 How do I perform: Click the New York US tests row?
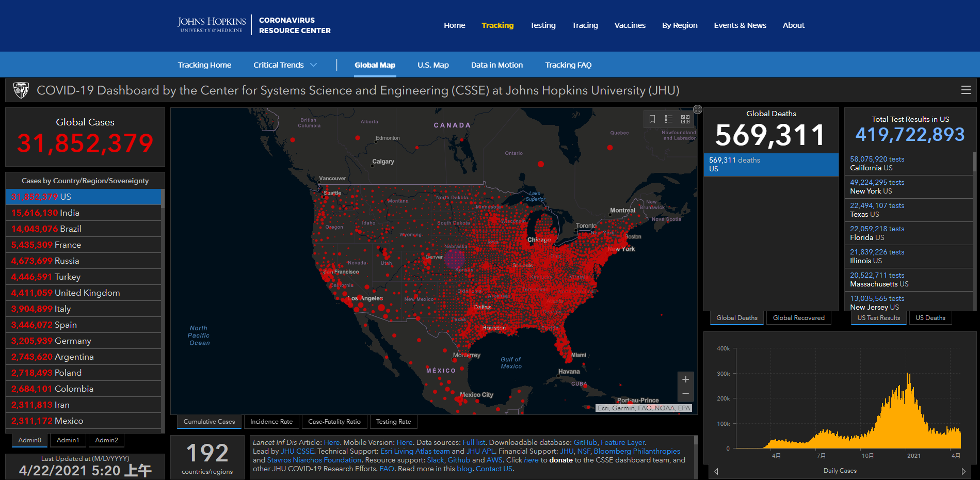pyautogui.click(x=908, y=187)
